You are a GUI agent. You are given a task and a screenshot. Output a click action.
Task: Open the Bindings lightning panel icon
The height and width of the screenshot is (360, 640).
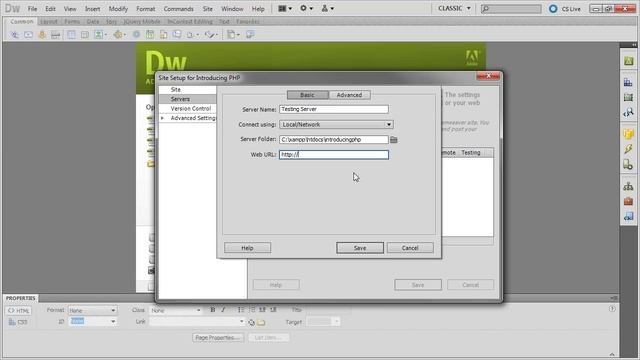tap(628, 149)
